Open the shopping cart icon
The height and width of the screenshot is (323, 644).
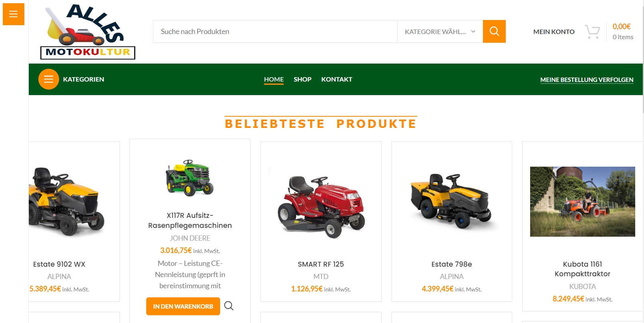tap(592, 32)
